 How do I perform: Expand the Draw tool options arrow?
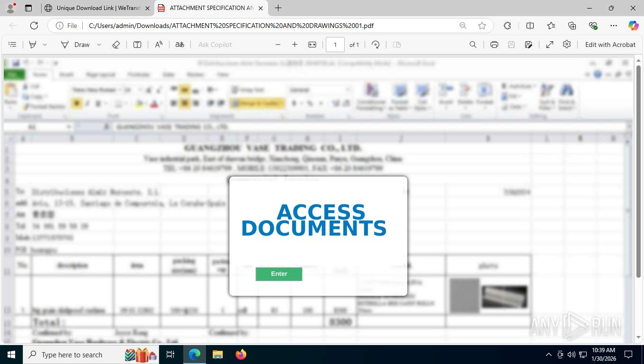99,45
